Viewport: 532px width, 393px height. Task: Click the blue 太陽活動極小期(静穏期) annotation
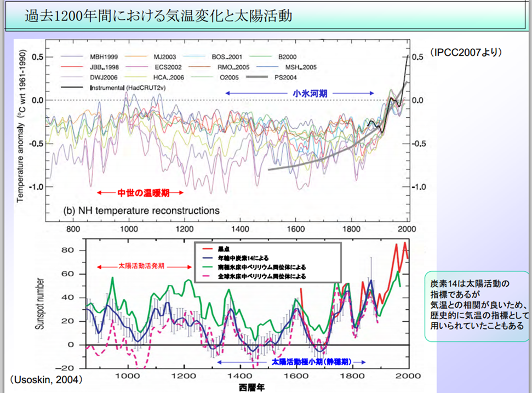pyautogui.click(x=311, y=362)
